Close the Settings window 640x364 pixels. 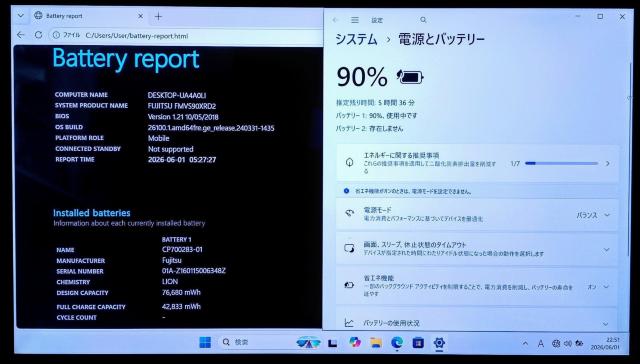click(x=622, y=17)
